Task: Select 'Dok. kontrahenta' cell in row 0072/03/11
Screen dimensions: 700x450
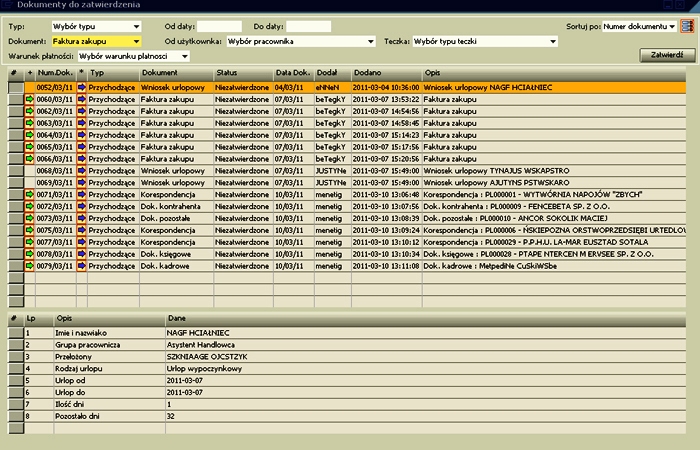Action: point(176,206)
